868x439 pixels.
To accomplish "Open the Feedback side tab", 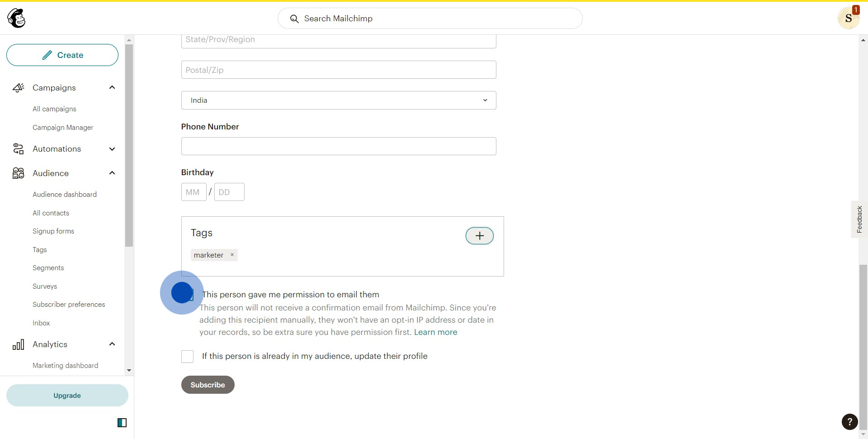I will (859, 219).
